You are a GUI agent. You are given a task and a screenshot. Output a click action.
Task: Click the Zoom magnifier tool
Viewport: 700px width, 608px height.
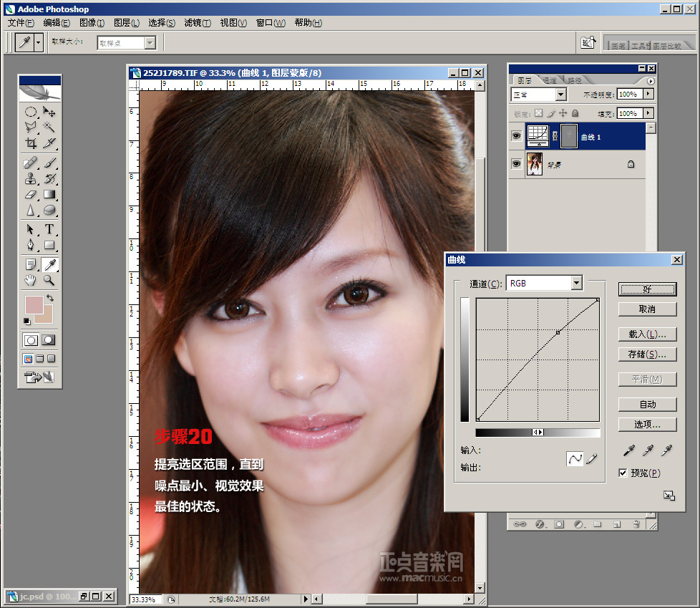(49, 280)
